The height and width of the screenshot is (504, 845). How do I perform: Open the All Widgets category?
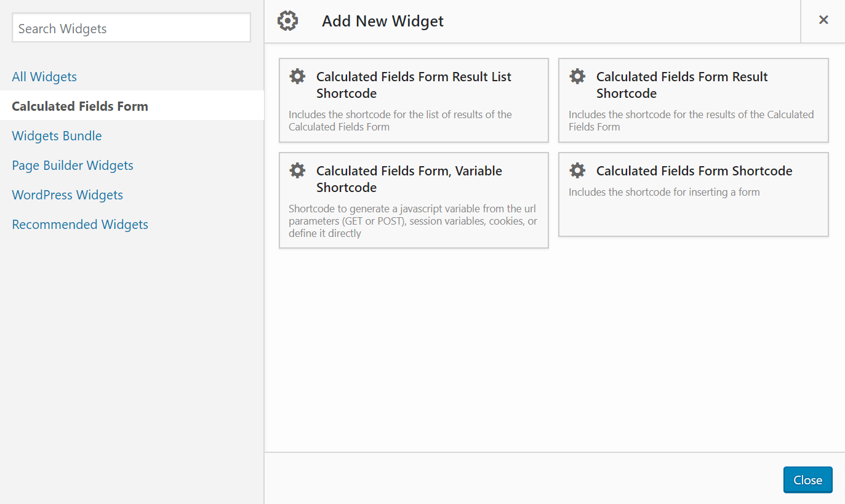click(x=44, y=76)
